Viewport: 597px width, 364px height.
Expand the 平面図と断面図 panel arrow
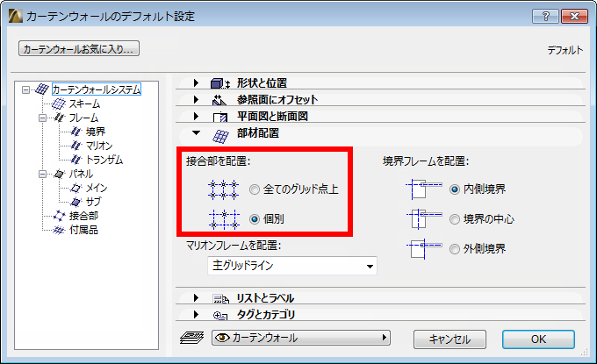click(196, 116)
